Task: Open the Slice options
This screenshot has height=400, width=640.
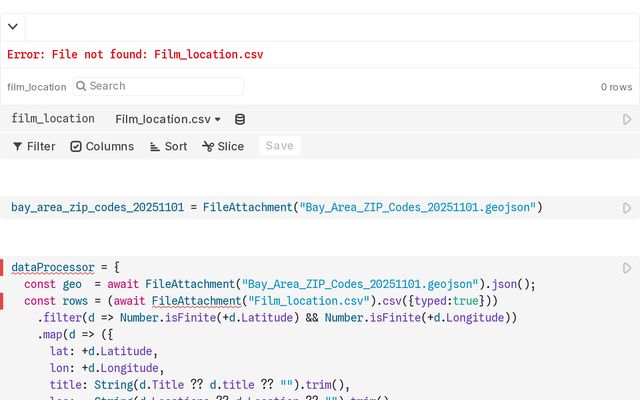Action: pyautogui.click(x=223, y=146)
